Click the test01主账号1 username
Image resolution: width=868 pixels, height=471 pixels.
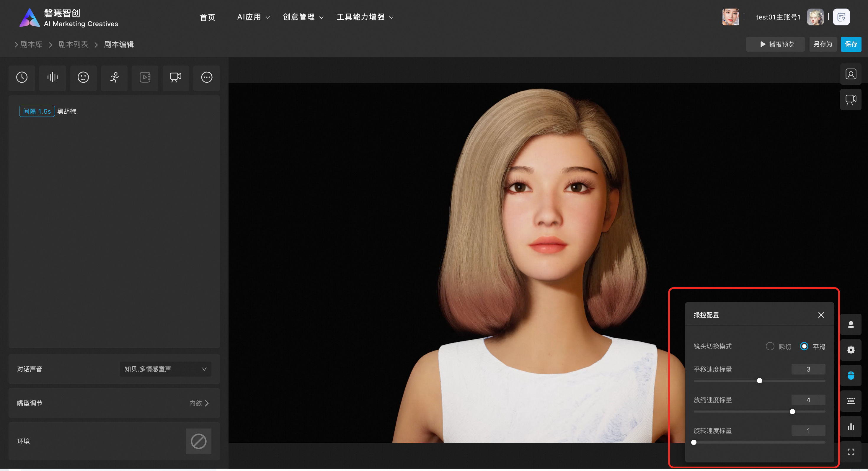[x=778, y=17]
